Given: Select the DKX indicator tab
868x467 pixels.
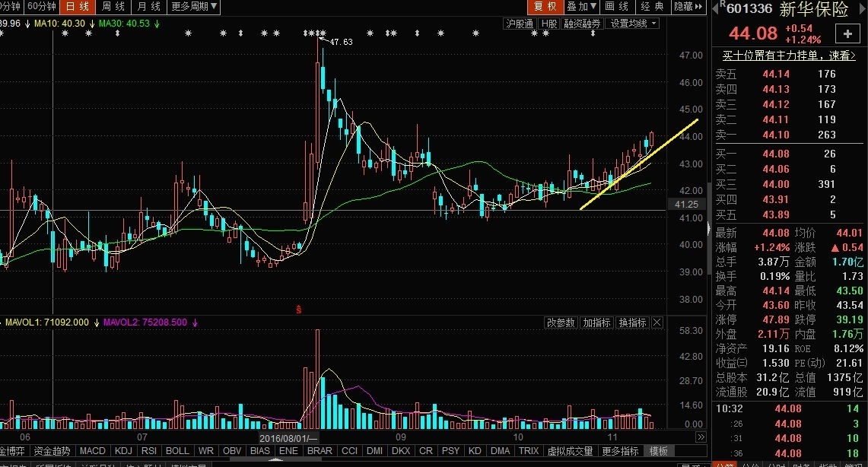Looking at the screenshot, I should coord(401,451).
